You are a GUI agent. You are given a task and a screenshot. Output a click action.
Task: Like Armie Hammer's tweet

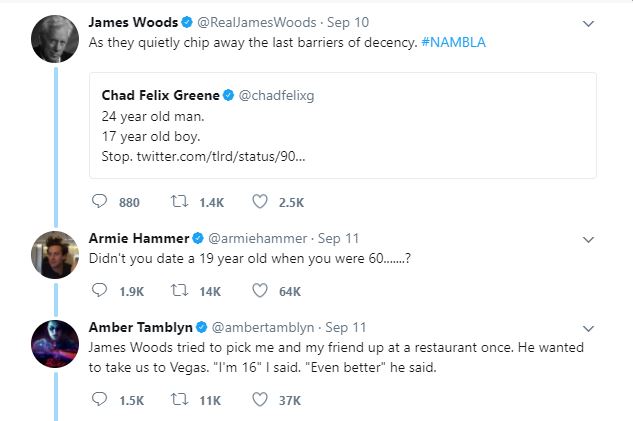(261, 291)
